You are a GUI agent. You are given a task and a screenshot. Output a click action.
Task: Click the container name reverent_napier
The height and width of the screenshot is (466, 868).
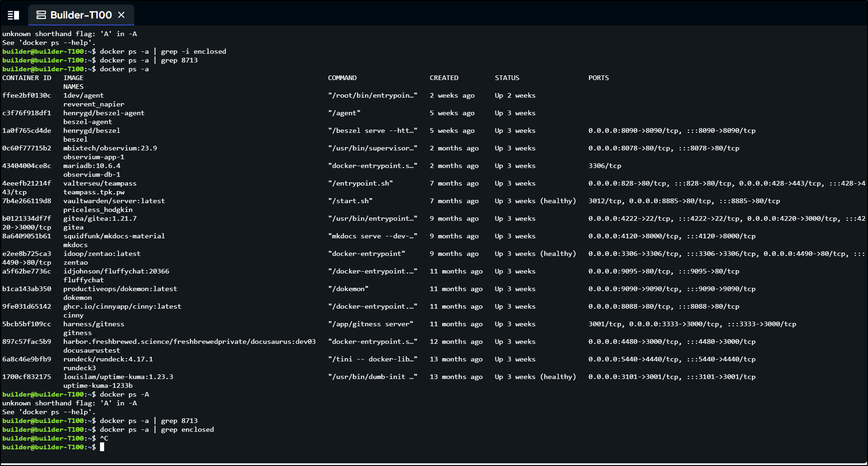coord(94,104)
